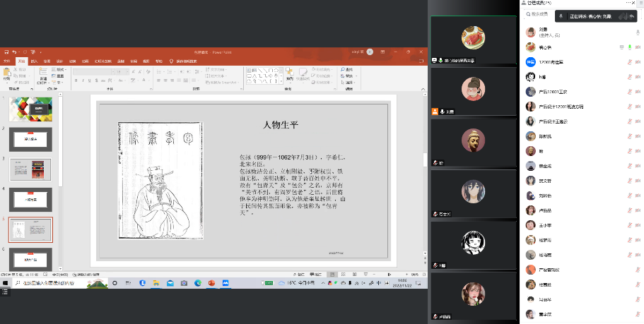Click the Windows Start button
This screenshot has width=644, height=324.
pos(5,282)
